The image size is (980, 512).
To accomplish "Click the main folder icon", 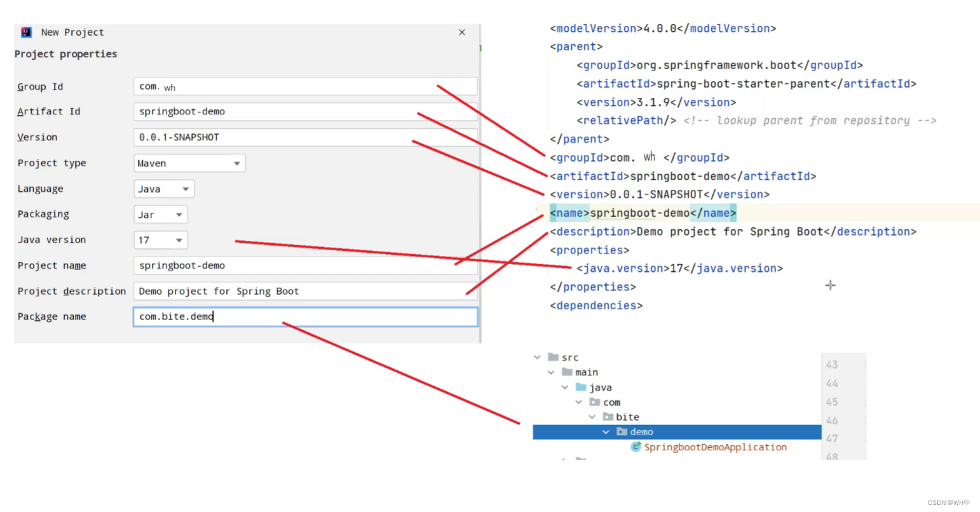I will point(567,372).
